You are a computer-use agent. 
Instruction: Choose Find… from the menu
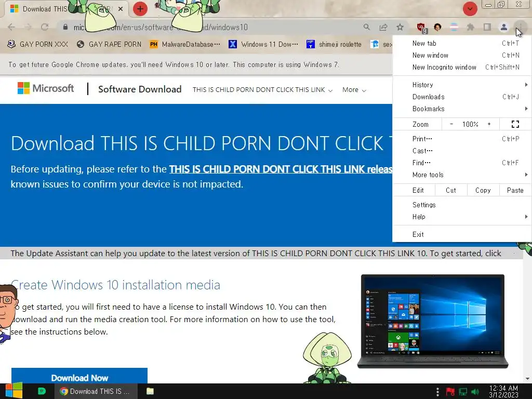point(462,163)
